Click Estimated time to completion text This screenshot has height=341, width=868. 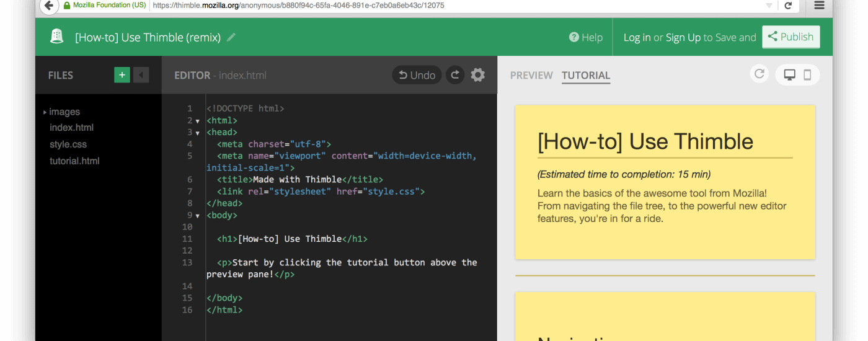[624, 174]
